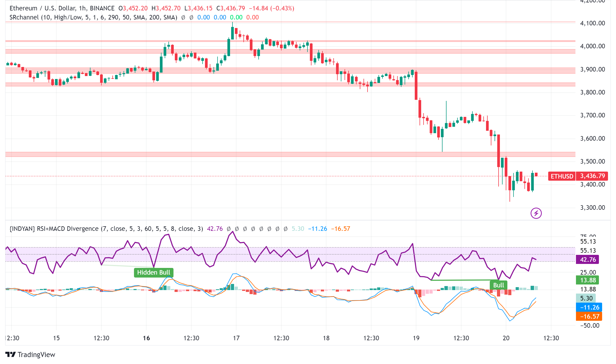Image resolution: width=616 pixels, height=364 pixels.
Task: Click the 3,800.00 price axis label
Action: pos(592,92)
